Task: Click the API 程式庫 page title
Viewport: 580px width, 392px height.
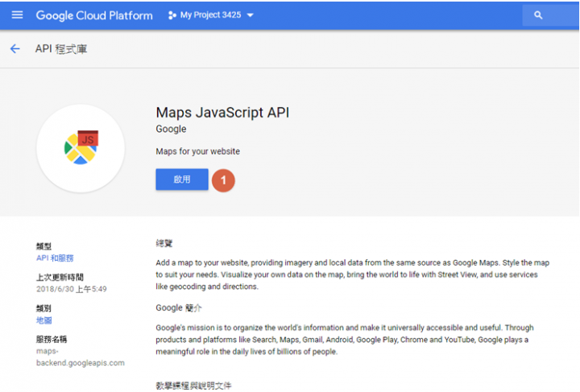Action: pyautogui.click(x=61, y=49)
